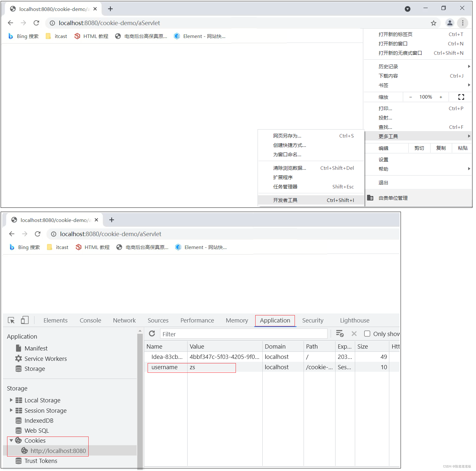Click the three-dot Chrome menu button

click(x=462, y=23)
